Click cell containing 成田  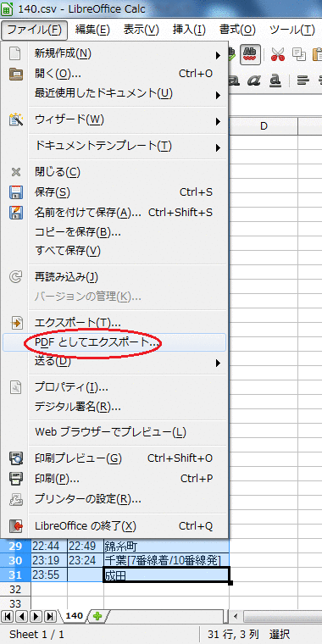pyautogui.click(x=166, y=575)
